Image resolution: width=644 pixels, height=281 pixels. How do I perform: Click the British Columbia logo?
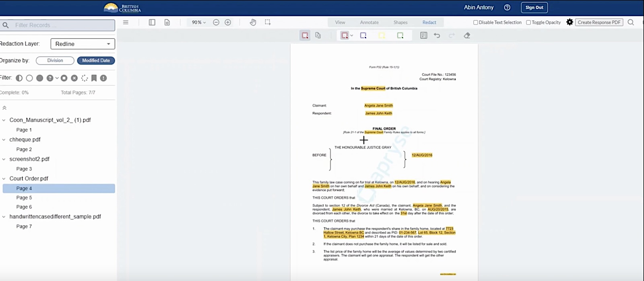(122, 8)
